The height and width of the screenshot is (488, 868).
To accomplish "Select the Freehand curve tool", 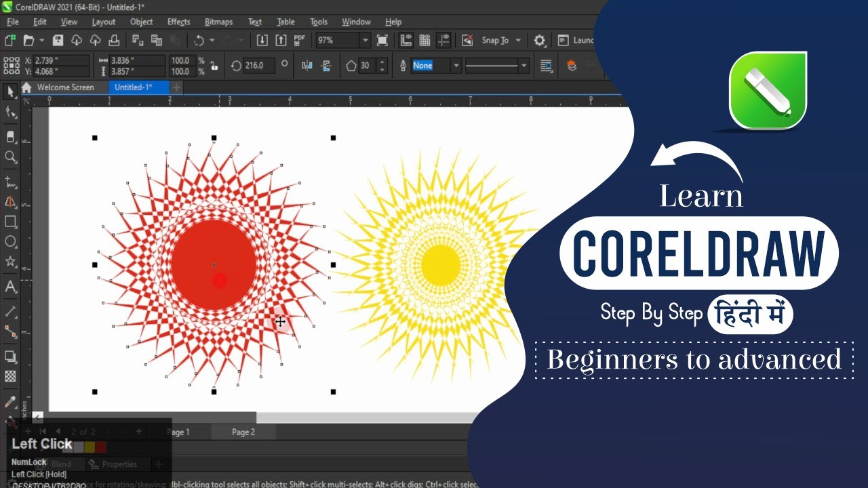I will pyautogui.click(x=10, y=181).
